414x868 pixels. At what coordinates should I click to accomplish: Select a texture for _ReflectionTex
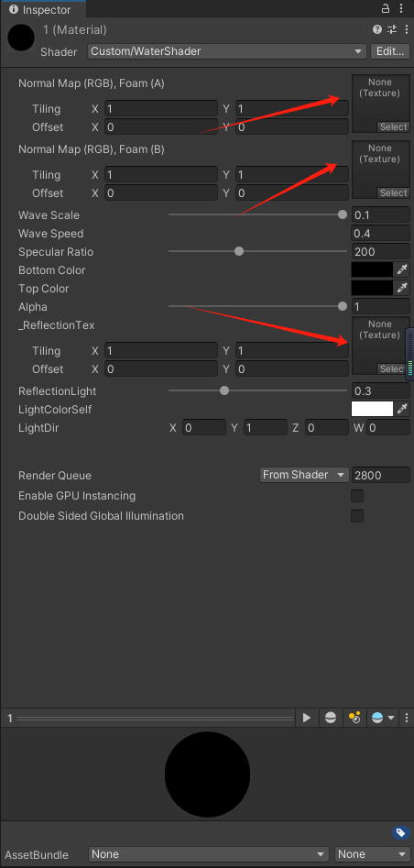pos(391,368)
